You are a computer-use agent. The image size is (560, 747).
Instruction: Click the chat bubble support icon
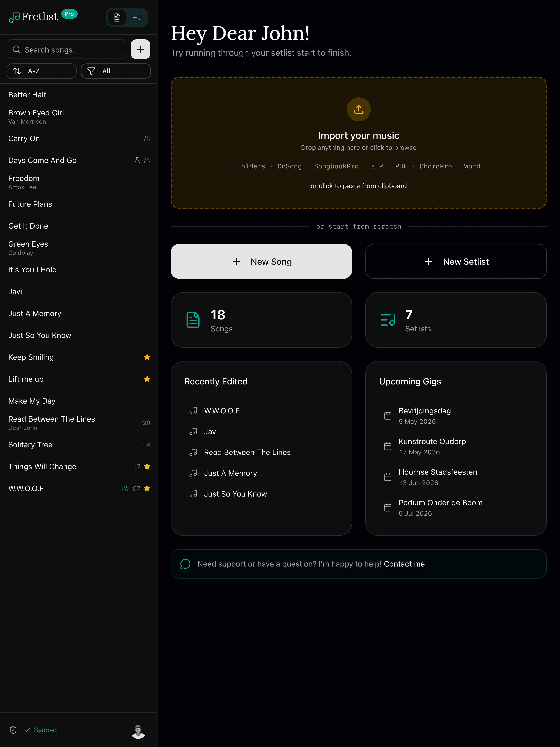pyautogui.click(x=185, y=564)
